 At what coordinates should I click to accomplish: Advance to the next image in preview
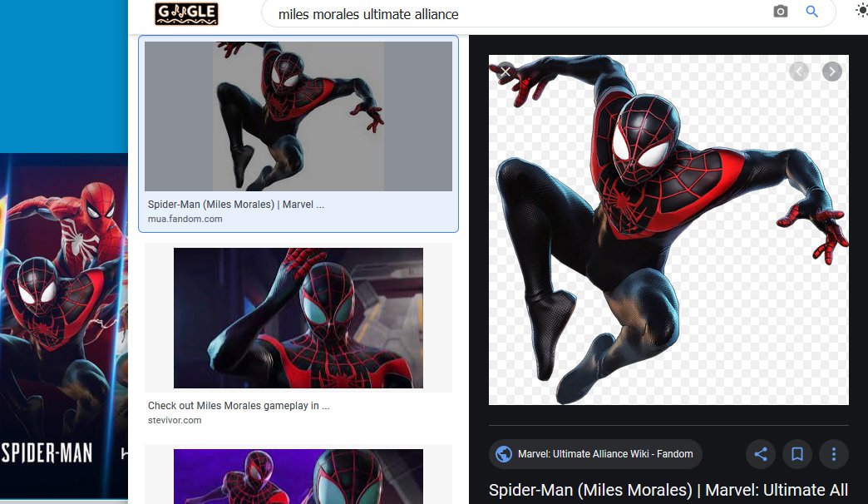831,72
